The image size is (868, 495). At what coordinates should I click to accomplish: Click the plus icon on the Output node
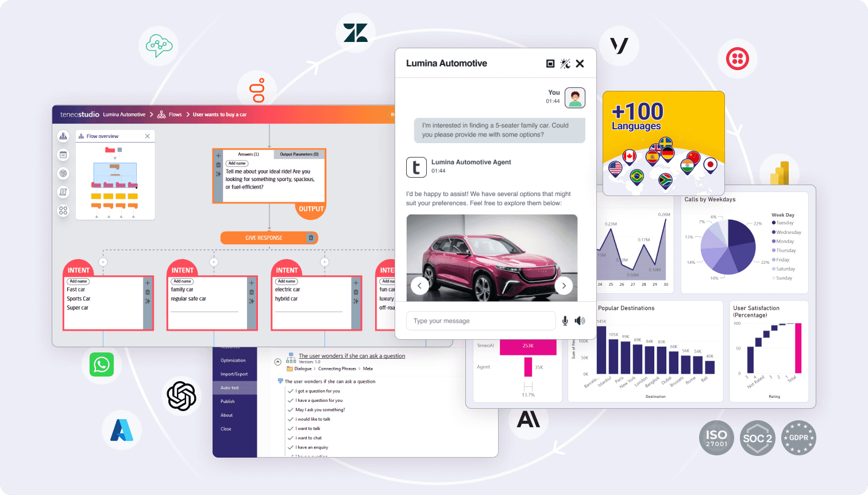point(218,155)
